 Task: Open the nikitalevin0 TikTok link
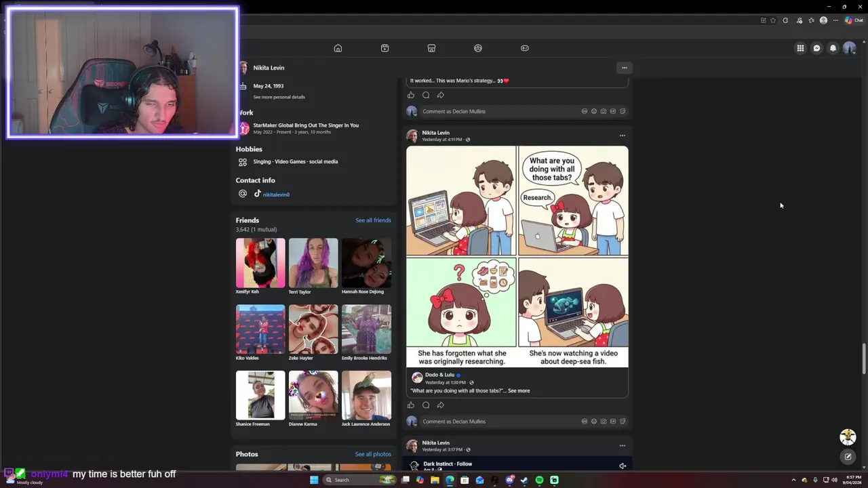click(x=276, y=195)
